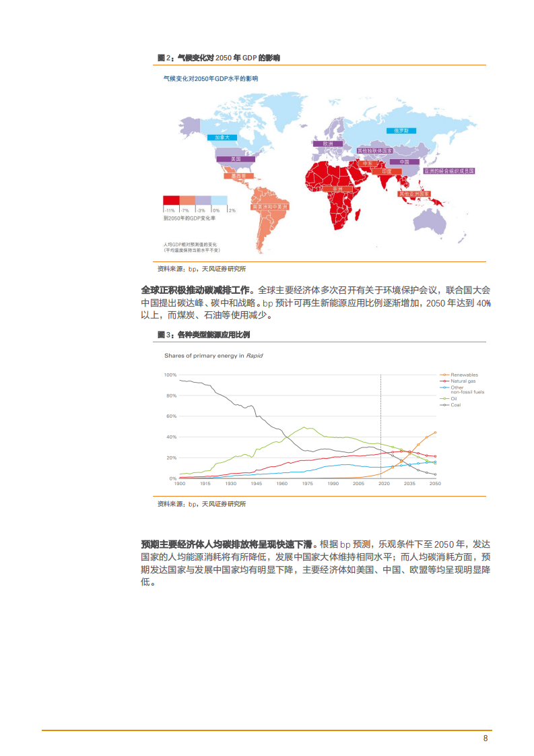The height and width of the screenshot is (756, 534).
Task: Click the Renewables 2050 endpoint data marker
Action: pos(435,433)
